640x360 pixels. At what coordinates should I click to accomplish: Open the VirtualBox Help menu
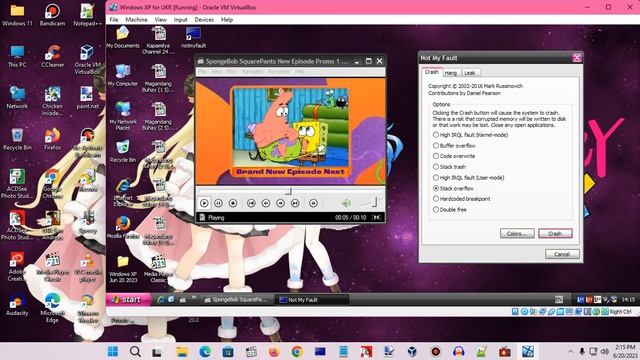pos(227,20)
